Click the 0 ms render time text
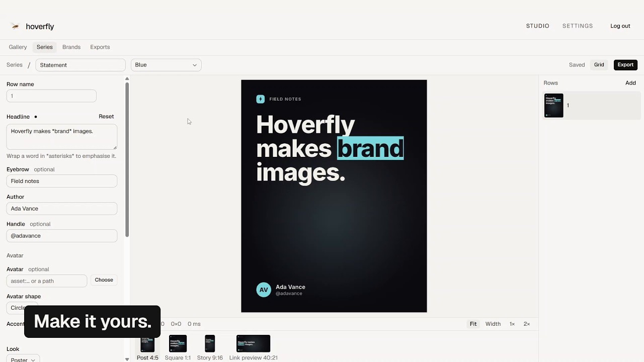 (194, 324)
